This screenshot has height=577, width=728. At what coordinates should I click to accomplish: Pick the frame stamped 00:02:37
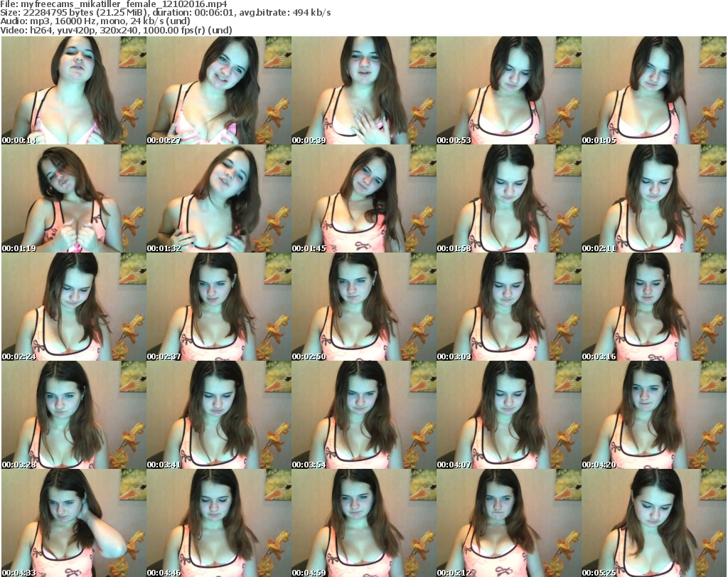pyautogui.click(x=219, y=307)
